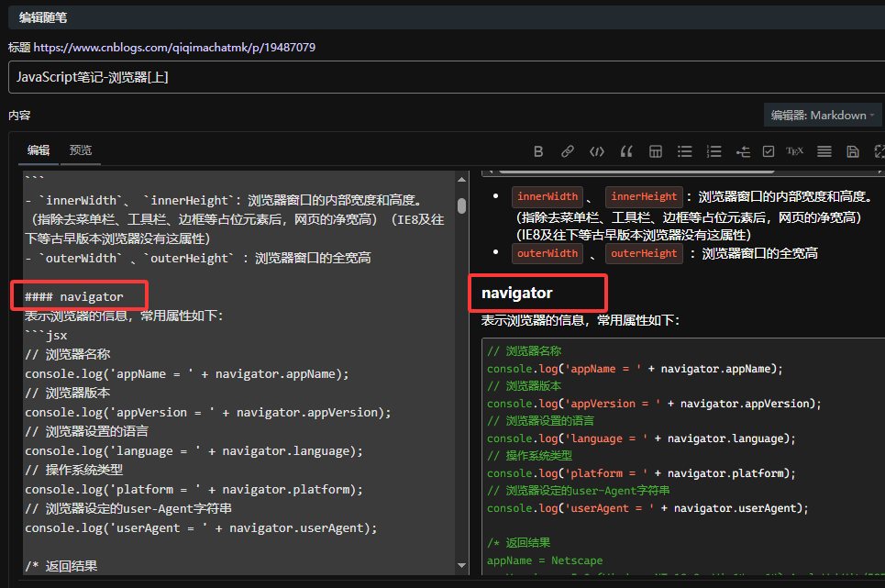
Task: Click editor line with navigator.appName
Action: tap(187, 373)
